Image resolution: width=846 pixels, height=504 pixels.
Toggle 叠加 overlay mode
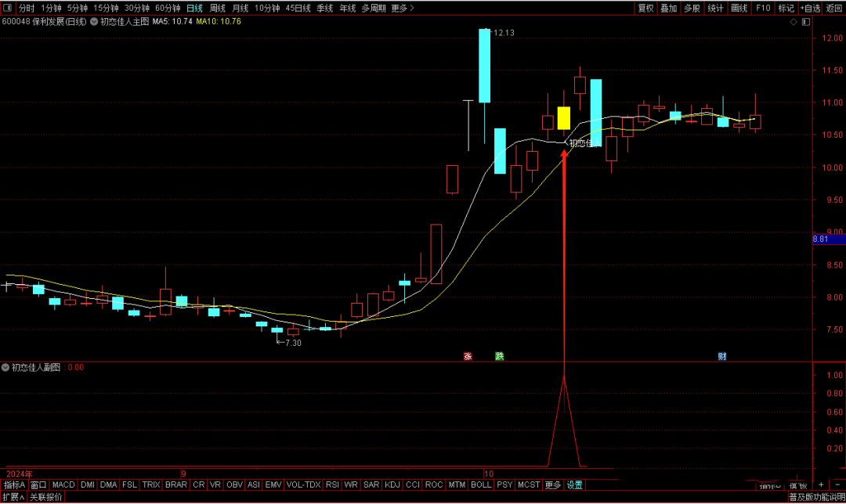point(669,8)
